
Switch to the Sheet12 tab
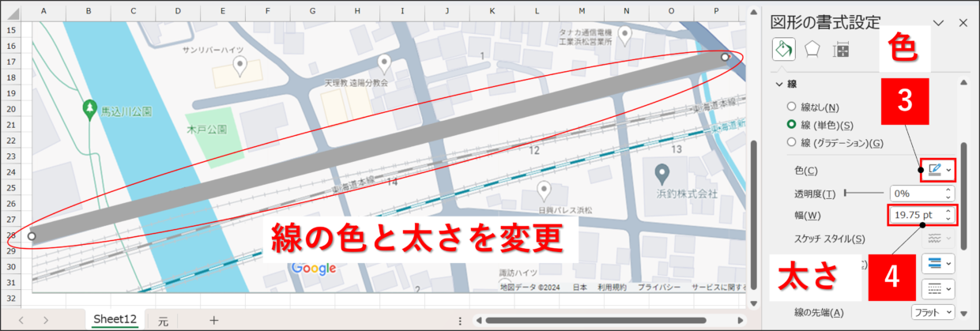pos(115,319)
